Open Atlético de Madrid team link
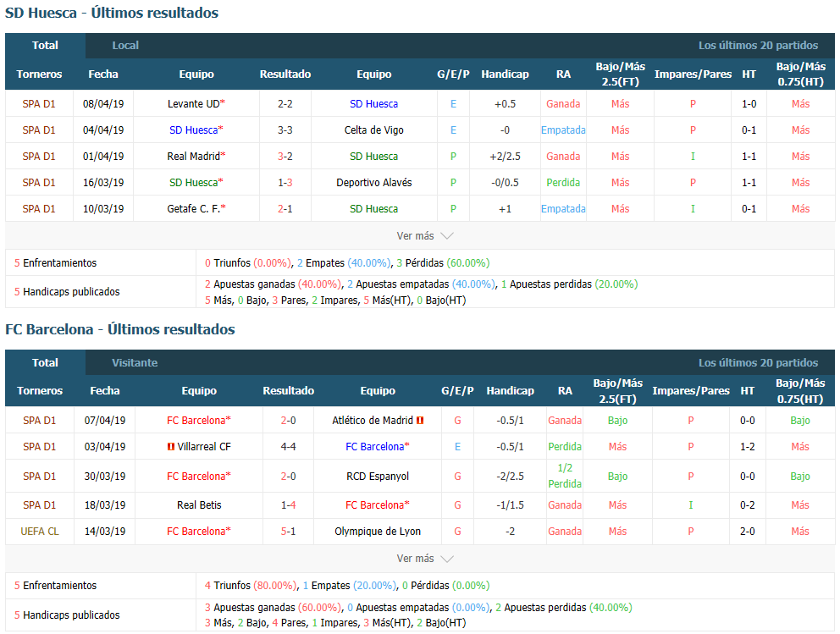This screenshot has height=634, width=840. pyautogui.click(x=373, y=421)
